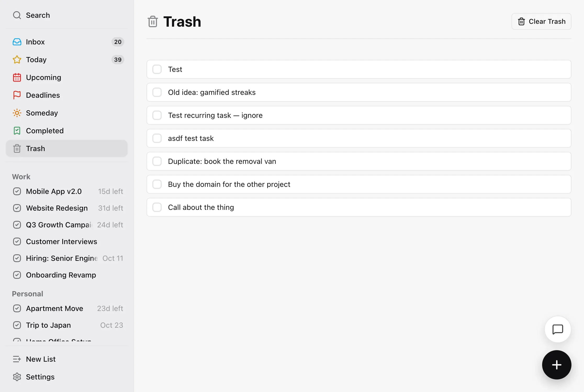Go to the Today list
Screen dimensions: 584x392
[x=67, y=60]
